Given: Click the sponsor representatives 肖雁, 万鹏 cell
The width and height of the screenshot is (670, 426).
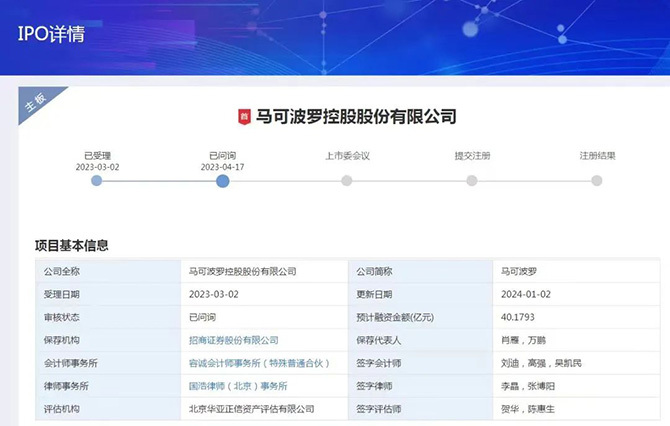Looking at the screenshot, I should pyautogui.click(x=523, y=340).
